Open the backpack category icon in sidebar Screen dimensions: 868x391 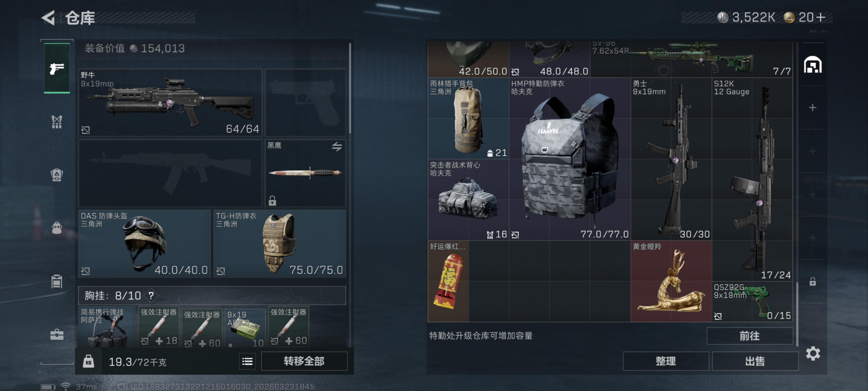point(57,228)
